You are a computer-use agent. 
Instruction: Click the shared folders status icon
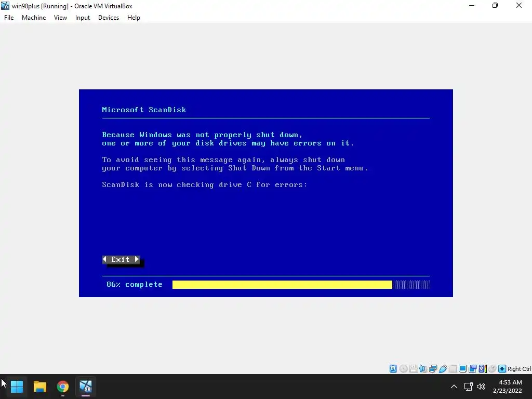point(453,368)
